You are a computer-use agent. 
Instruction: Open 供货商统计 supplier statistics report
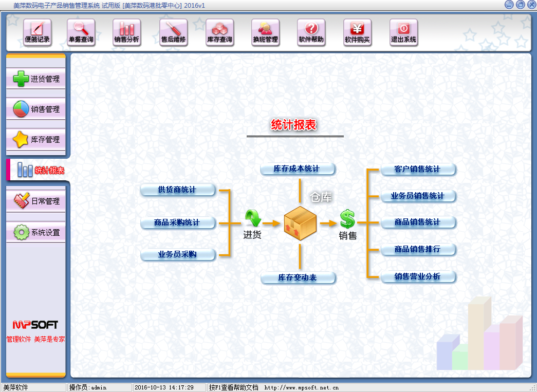click(177, 190)
